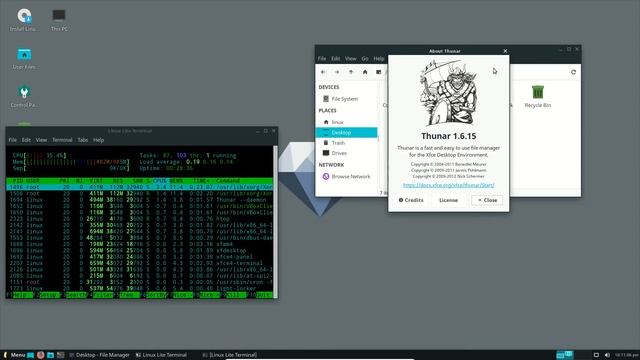The image size is (640, 360).
Task: Select linux home in Thunar sidebar
Action: 346,122
